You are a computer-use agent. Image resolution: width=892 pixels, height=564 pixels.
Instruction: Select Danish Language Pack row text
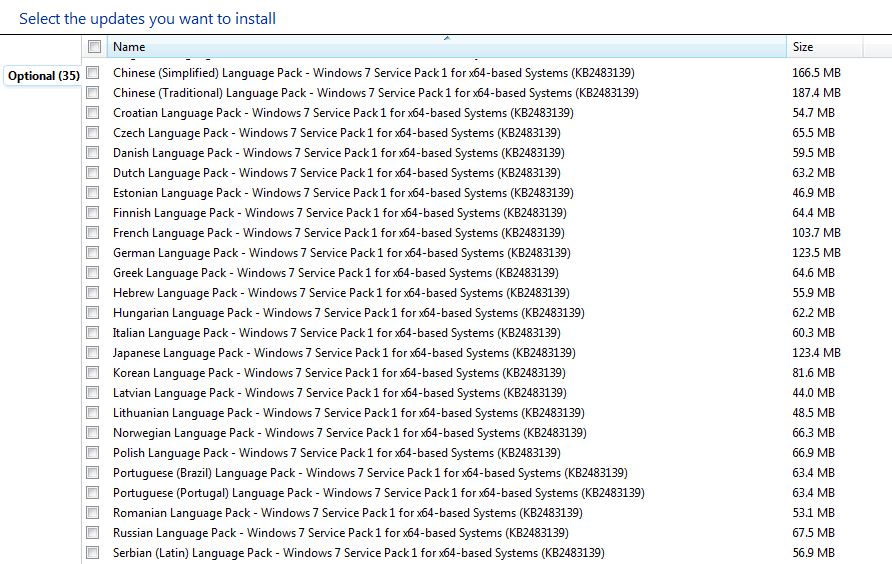(339, 153)
